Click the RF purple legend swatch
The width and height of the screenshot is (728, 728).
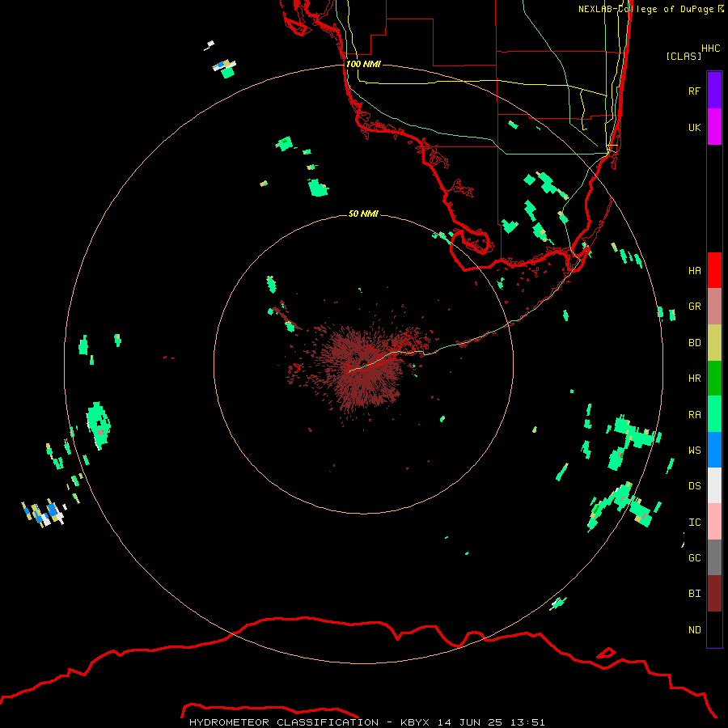coord(714,91)
